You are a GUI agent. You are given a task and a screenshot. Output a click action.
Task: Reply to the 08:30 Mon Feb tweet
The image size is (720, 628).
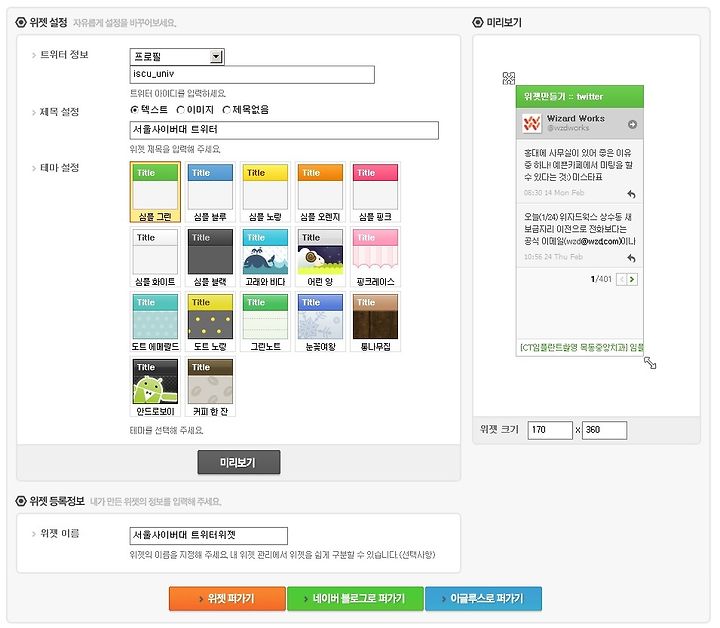pos(631,194)
